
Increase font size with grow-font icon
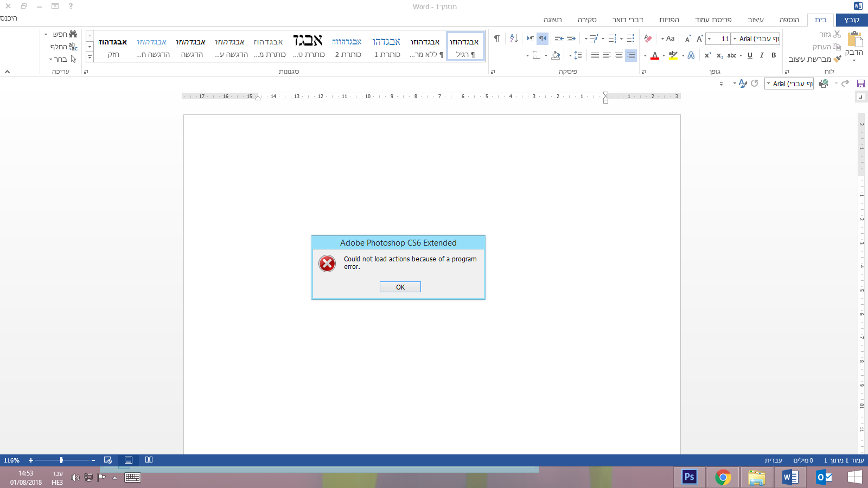pos(700,38)
